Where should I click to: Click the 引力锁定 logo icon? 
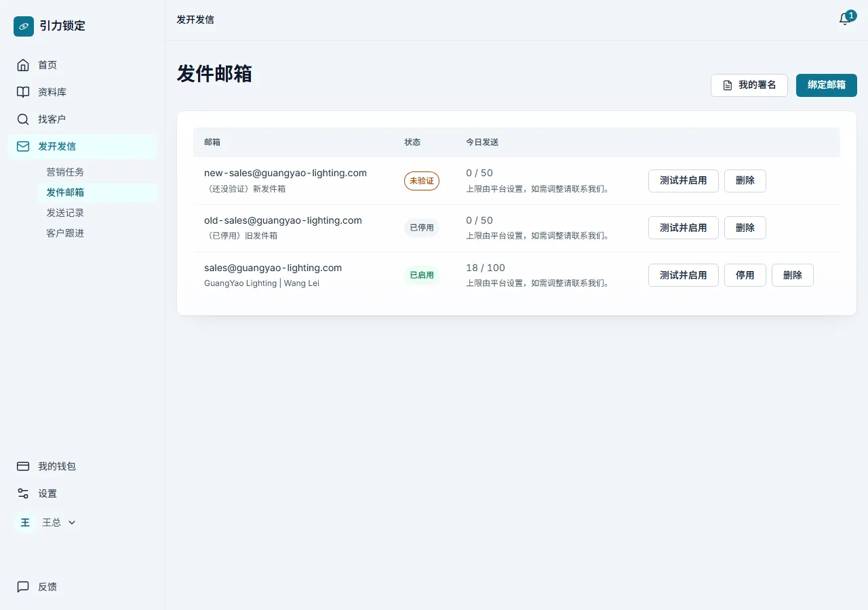[x=24, y=26]
